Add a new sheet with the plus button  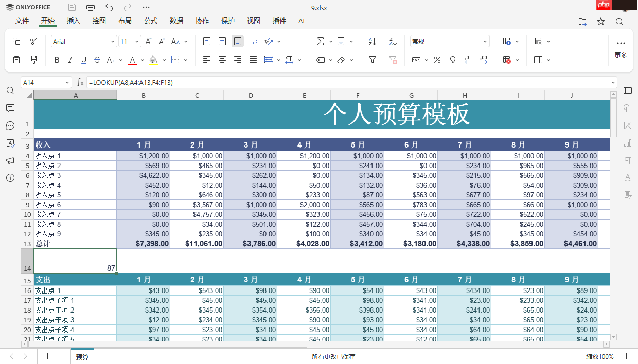[47, 356]
